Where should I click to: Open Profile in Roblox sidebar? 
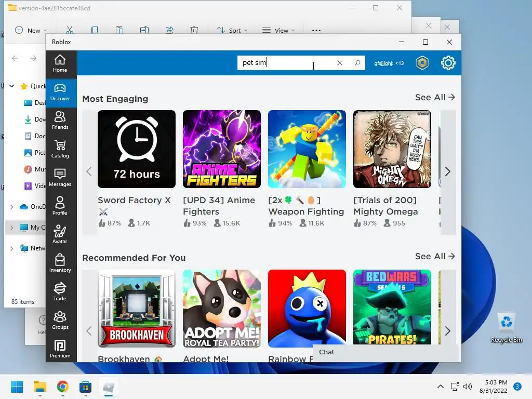pyautogui.click(x=60, y=207)
